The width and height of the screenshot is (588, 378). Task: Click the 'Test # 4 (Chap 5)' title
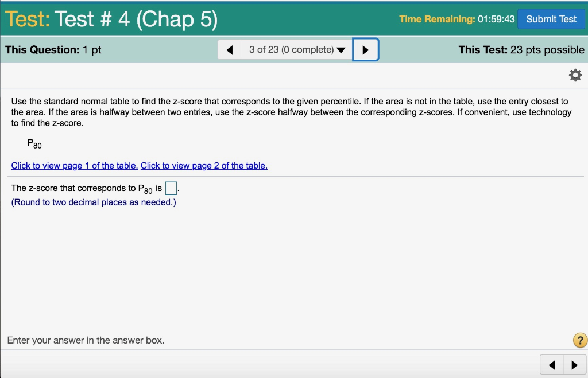click(136, 19)
